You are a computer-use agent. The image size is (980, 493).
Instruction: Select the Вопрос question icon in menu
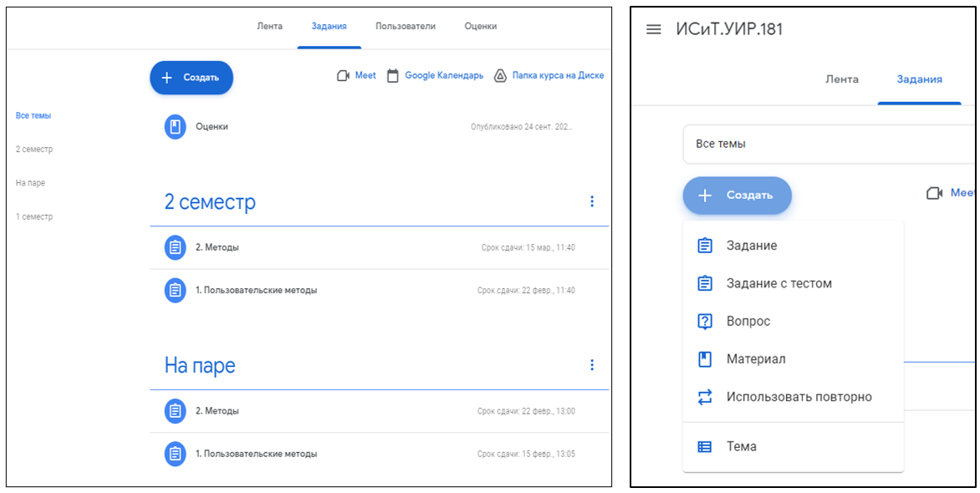[705, 322]
